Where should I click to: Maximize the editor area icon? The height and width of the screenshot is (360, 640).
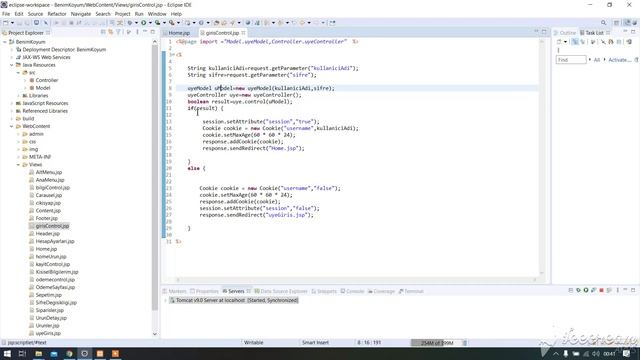(544, 32)
